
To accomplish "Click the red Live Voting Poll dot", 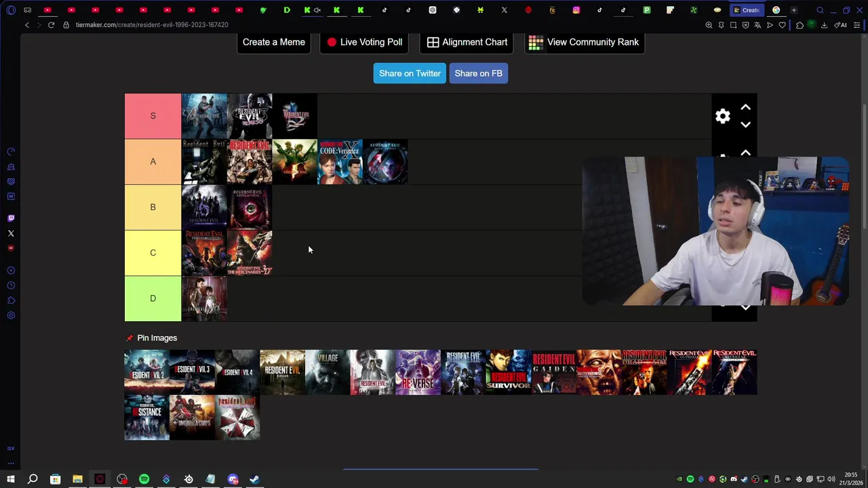I will 332,42.
